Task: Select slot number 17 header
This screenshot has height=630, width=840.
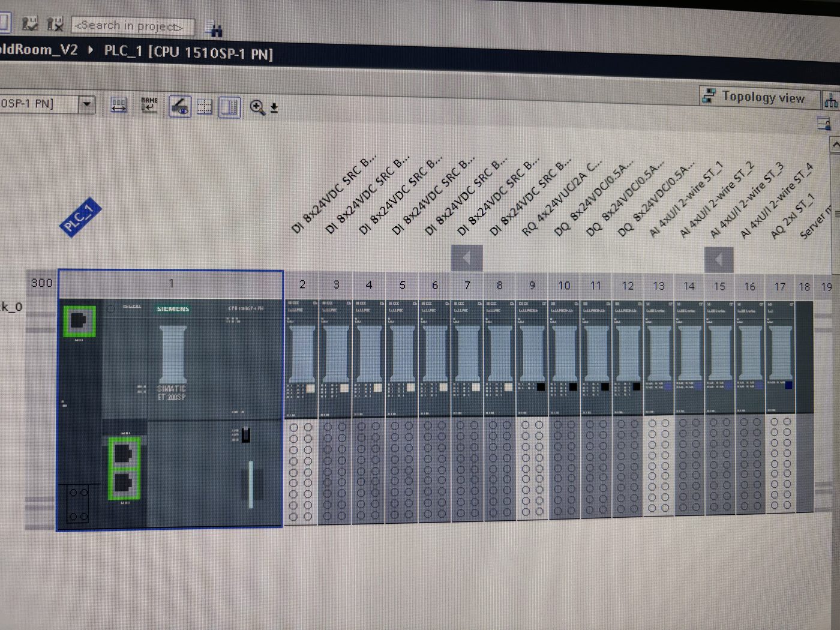Action: pyautogui.click(x=780, y=287)
